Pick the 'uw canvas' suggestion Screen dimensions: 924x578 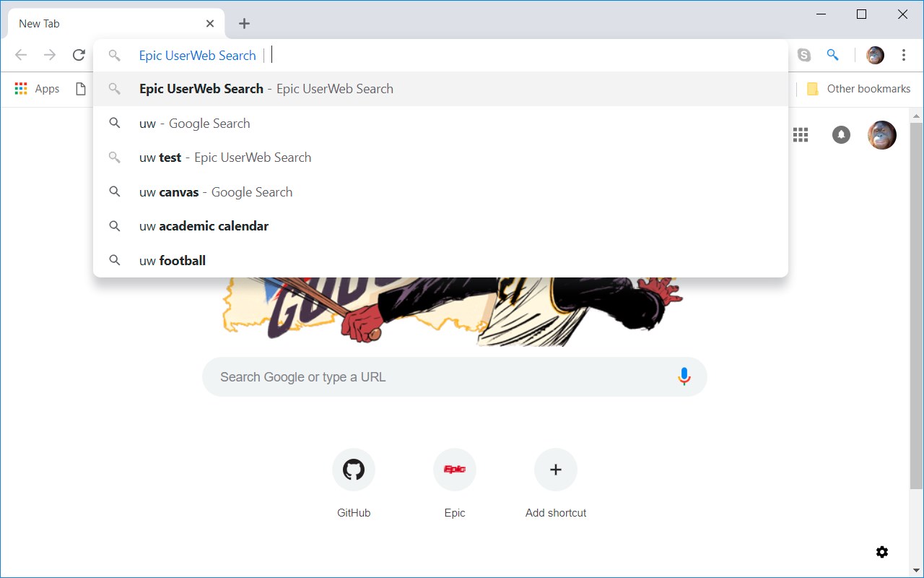click(440, 192)
